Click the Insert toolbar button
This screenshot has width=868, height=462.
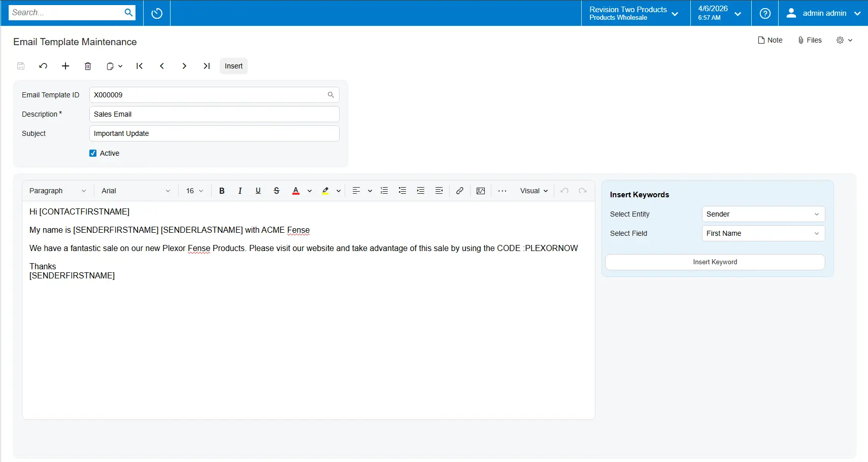pos(233,66)
